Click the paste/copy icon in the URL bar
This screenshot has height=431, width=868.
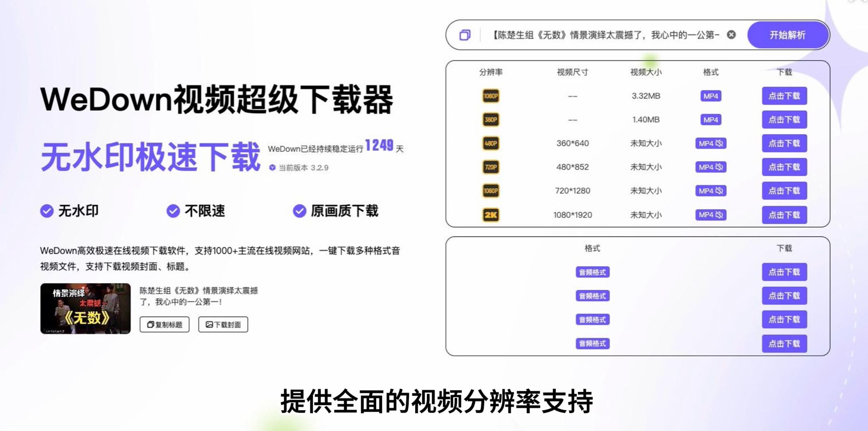click(x=465, y=35)
